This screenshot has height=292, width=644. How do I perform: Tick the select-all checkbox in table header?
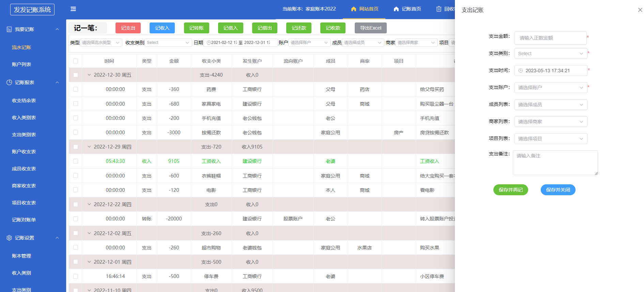pyautogui.click(x=76, y=61)
